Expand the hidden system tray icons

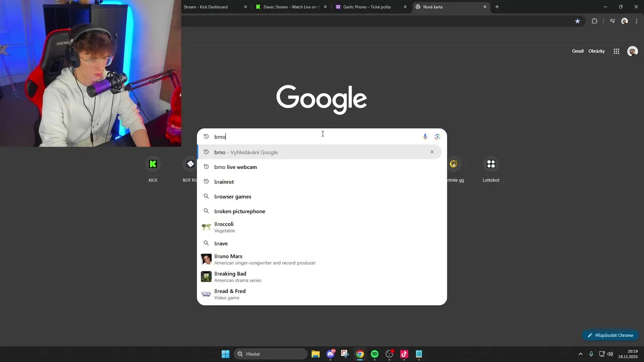pos(580,354)
